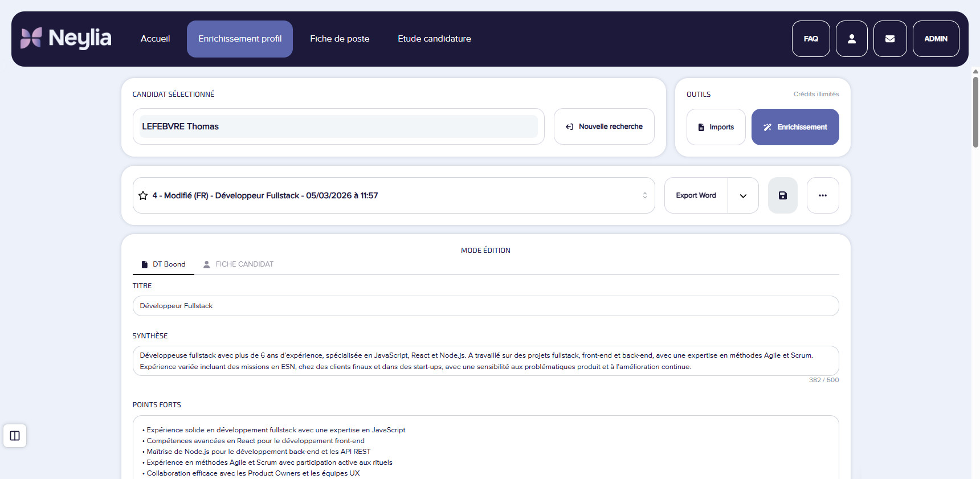The image size is (980, 479).
Task: Click the Imports file button
Action: click(x=716, y=127)
